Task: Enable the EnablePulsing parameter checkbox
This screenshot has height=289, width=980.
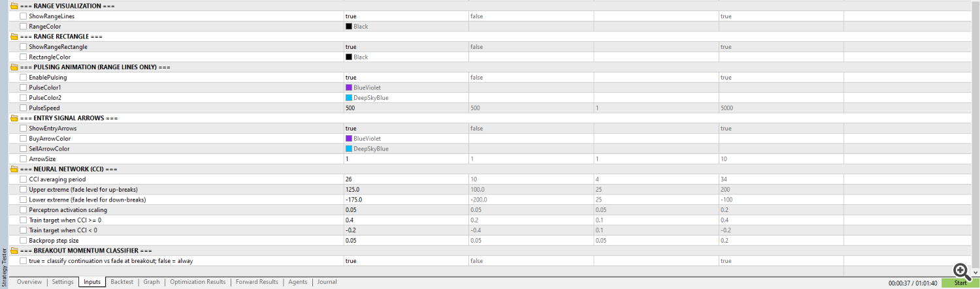Action: (x=24, y=77)
